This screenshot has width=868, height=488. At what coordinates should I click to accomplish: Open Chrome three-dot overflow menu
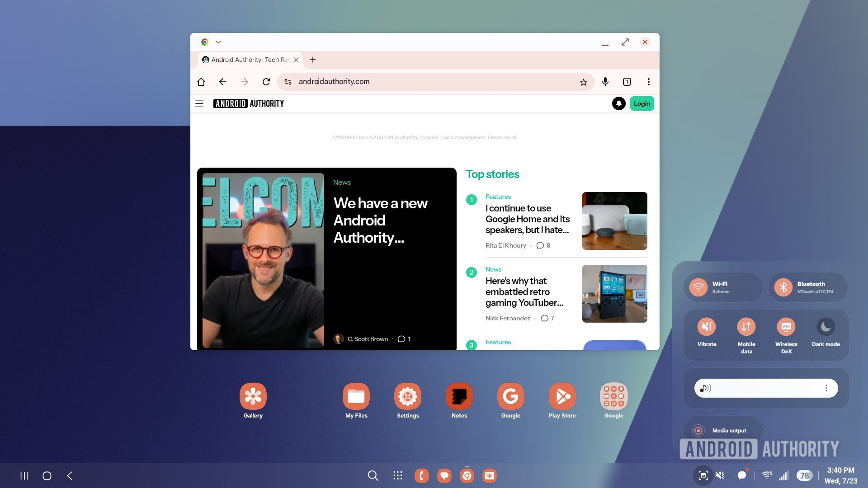point(649,82)
